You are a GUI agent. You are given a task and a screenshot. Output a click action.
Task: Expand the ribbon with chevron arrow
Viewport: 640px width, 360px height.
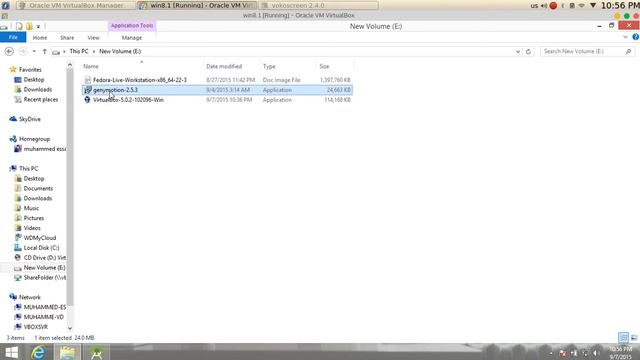tap(625, 37)
